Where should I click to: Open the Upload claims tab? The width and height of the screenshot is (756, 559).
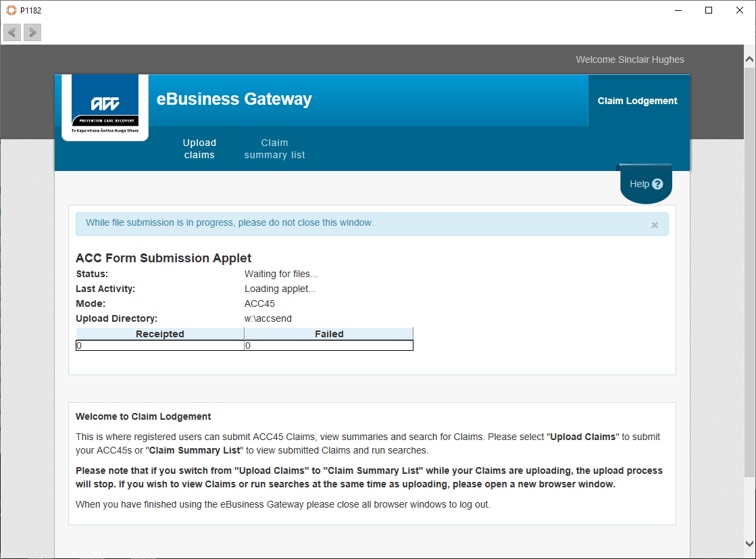(199, 149)
